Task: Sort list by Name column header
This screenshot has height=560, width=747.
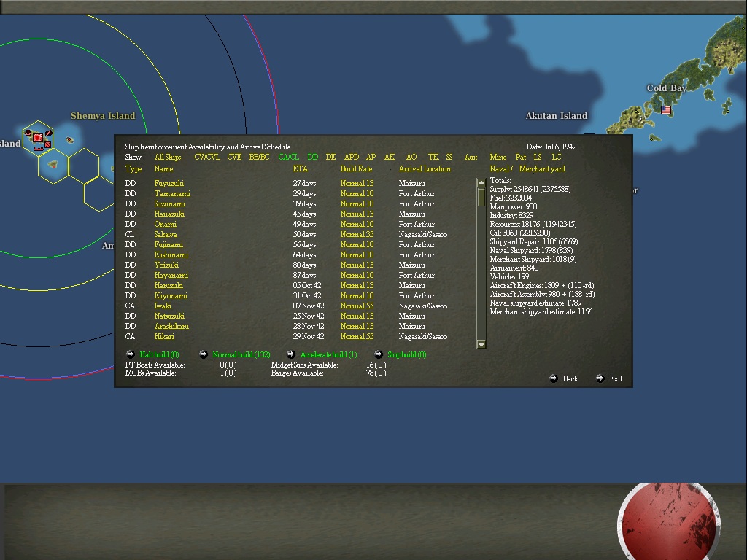Action: click(x=163, y=168)
